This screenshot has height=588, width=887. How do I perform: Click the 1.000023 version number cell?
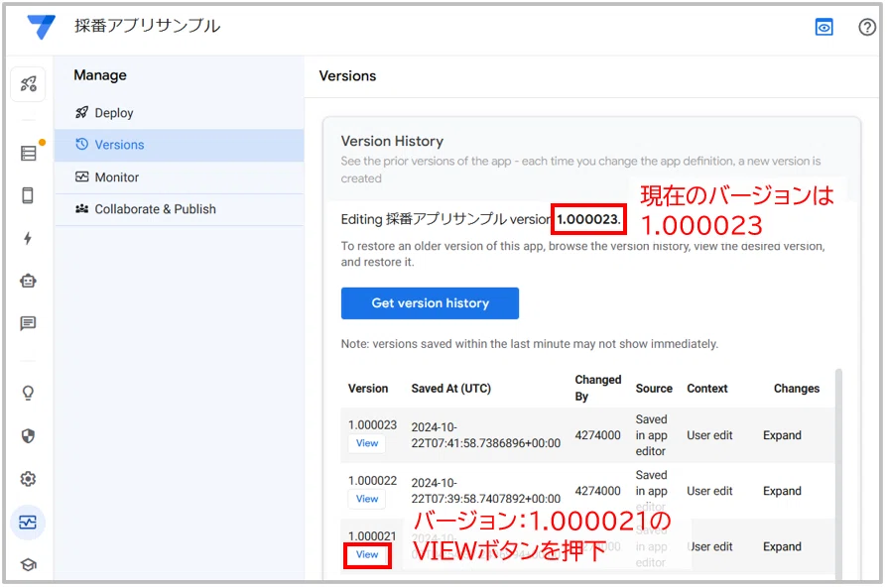[x=372, y=425]
